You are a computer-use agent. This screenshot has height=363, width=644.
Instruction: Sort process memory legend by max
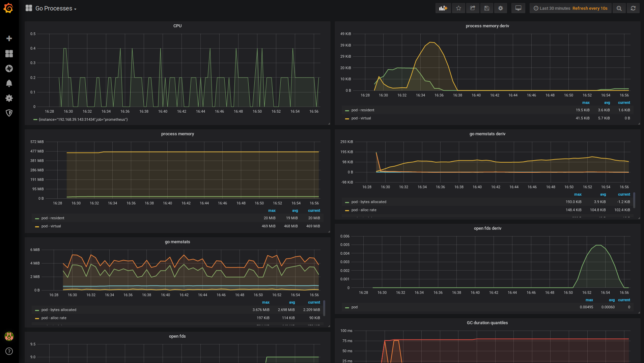coord(272,211)
